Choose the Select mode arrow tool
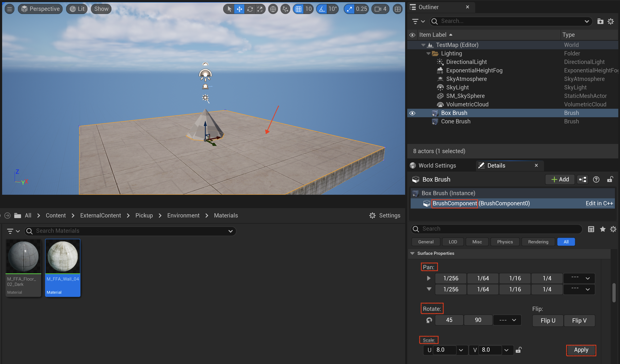Image resolution: width=620 pixels, height=364 pixels. click(229, 9)
